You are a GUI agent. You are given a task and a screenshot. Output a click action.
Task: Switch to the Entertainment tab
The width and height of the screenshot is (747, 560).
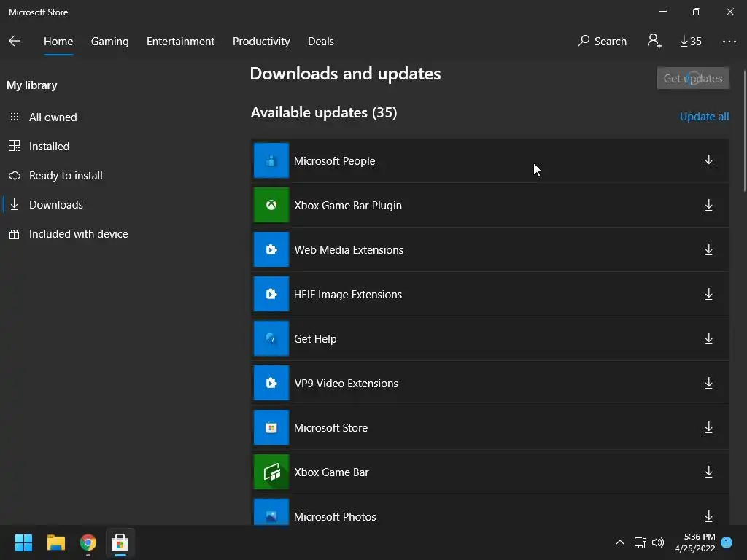coord(181,42)
